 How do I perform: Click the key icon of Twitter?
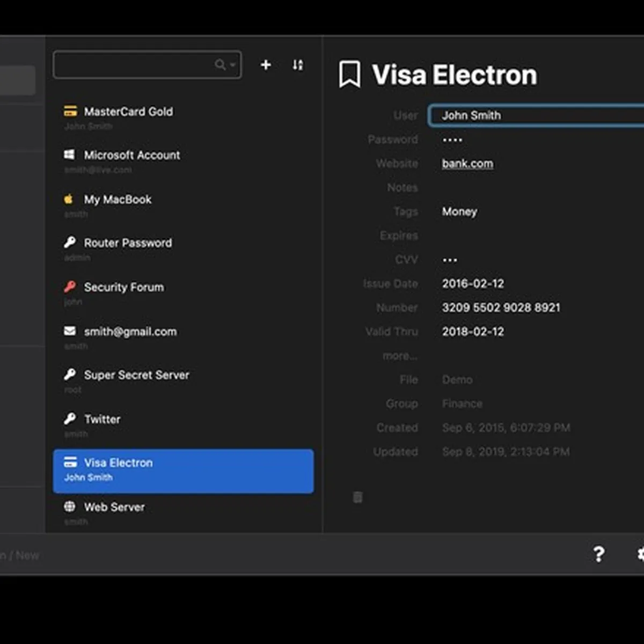[70, 418]
